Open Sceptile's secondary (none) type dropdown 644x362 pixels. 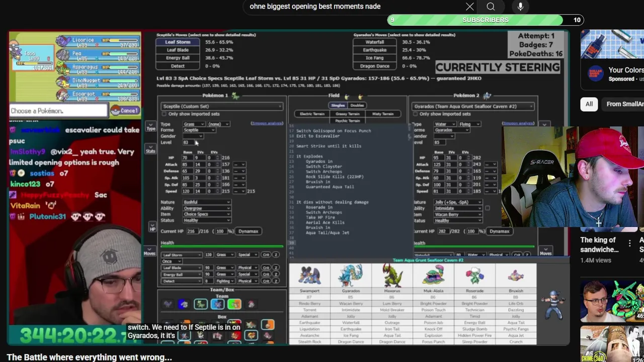pos(218,124)
